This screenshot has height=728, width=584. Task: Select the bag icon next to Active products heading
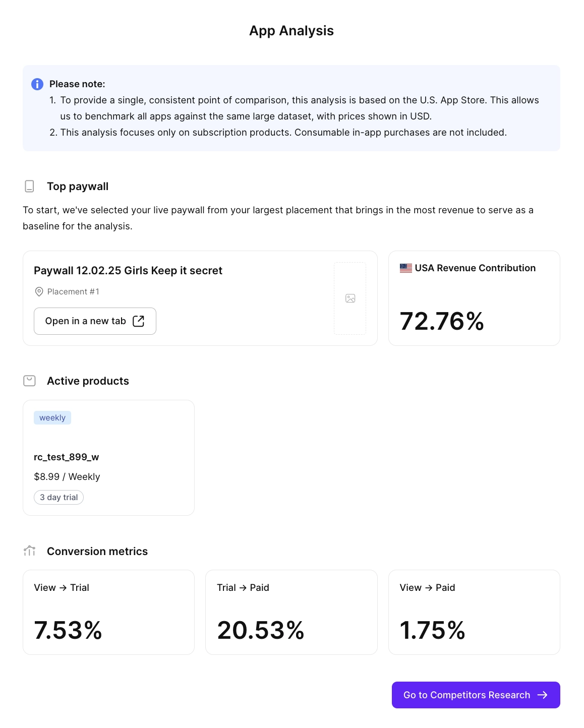click(29, 381)
